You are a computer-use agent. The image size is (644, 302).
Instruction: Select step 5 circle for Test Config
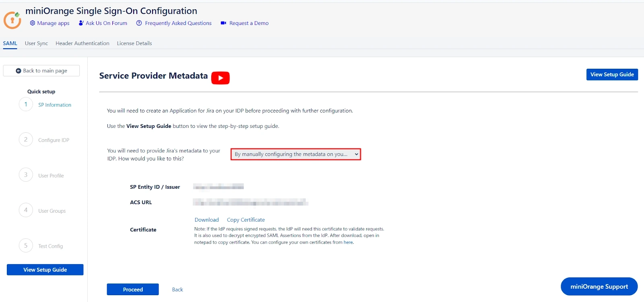tap(26, 246)
